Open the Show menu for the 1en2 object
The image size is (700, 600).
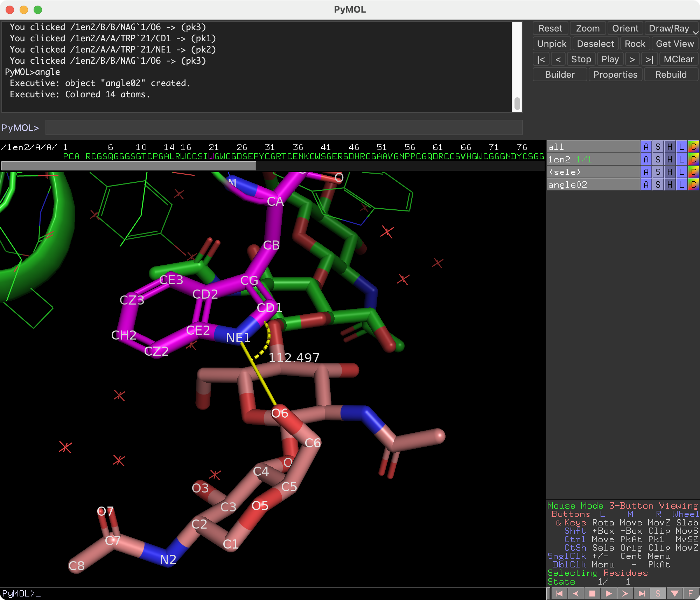[x=658, y=159]
